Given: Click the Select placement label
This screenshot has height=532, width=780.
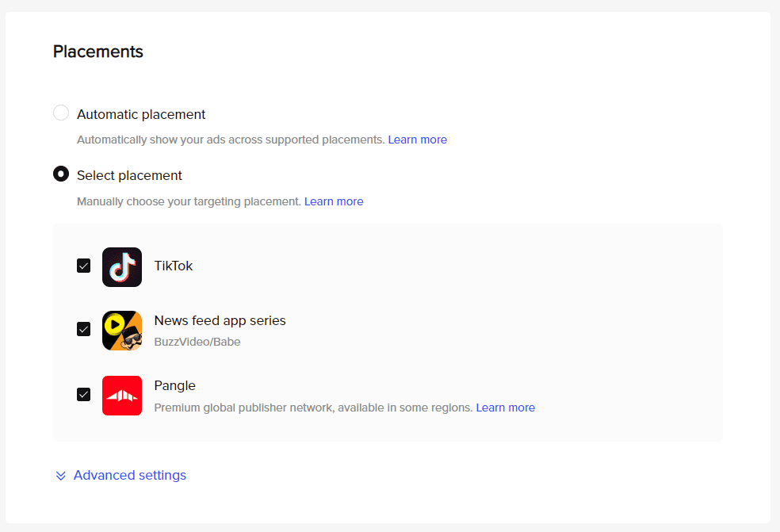Looking at the screenshot, I should click(x=129, y=176).
